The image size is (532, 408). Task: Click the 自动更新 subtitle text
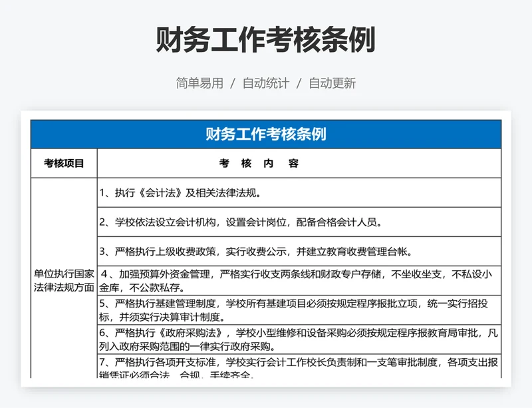(332, 83)
